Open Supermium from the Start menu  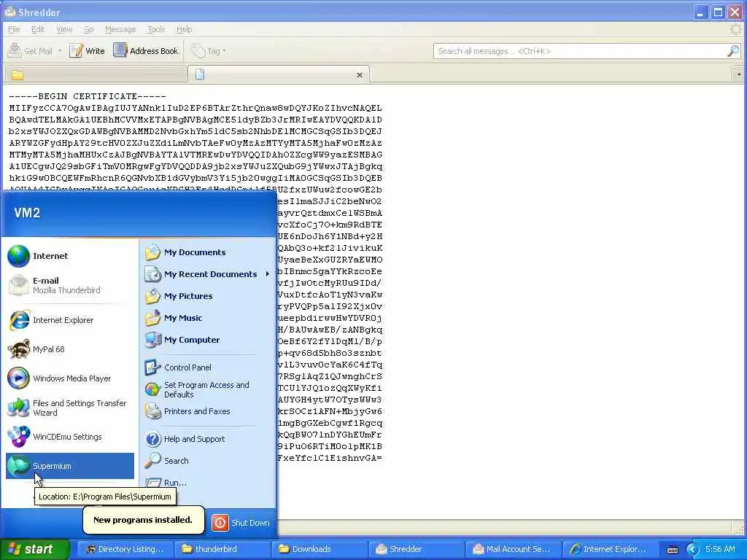point(70,466)
